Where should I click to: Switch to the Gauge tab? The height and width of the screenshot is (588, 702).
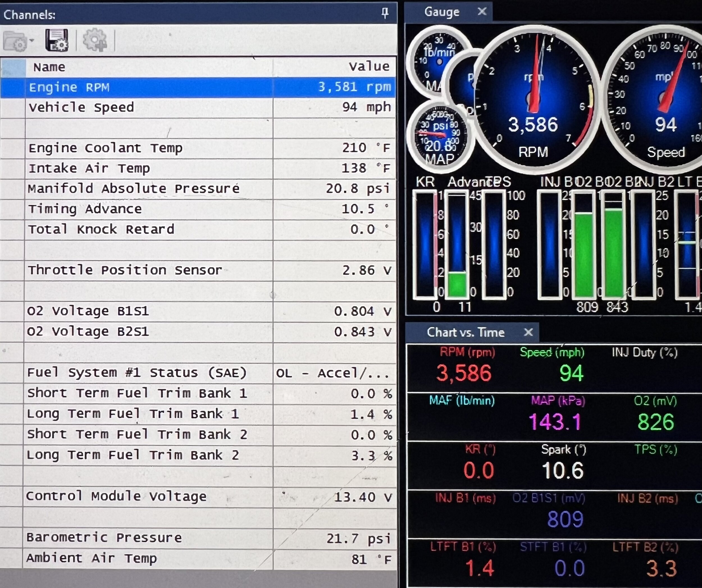(x=442, y=12)
